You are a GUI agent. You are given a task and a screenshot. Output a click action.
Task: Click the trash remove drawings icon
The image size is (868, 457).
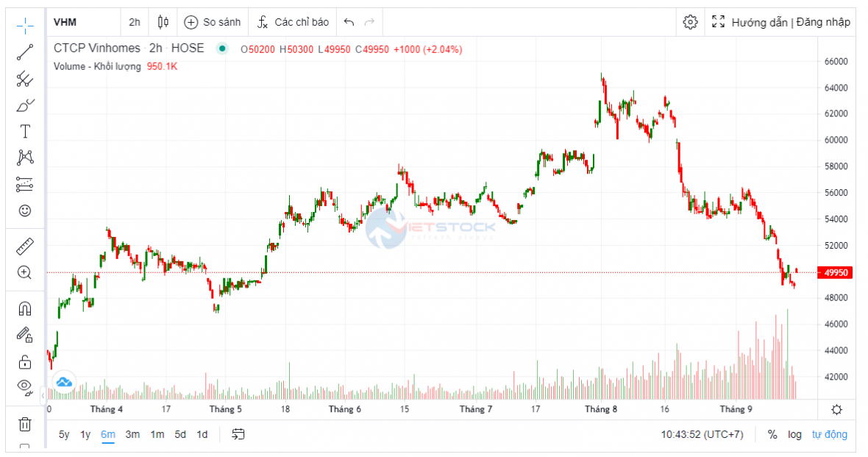click(x=25, y=423)
